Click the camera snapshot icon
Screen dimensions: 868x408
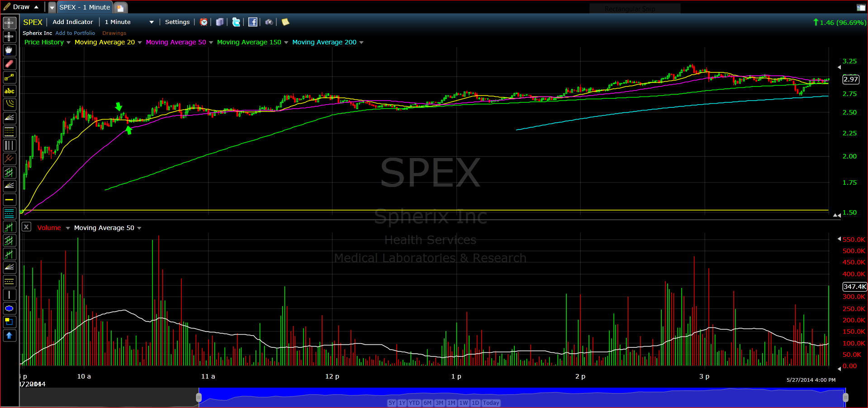click(269, 22)
